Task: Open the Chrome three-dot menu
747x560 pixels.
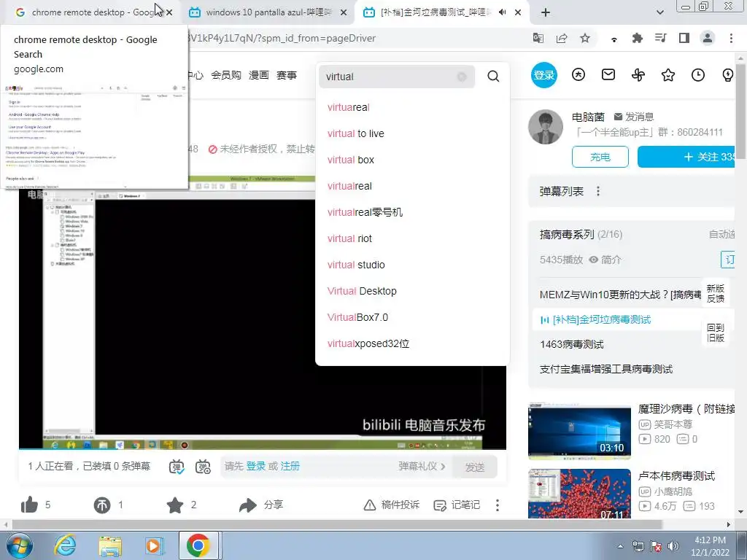Action: 731,38
